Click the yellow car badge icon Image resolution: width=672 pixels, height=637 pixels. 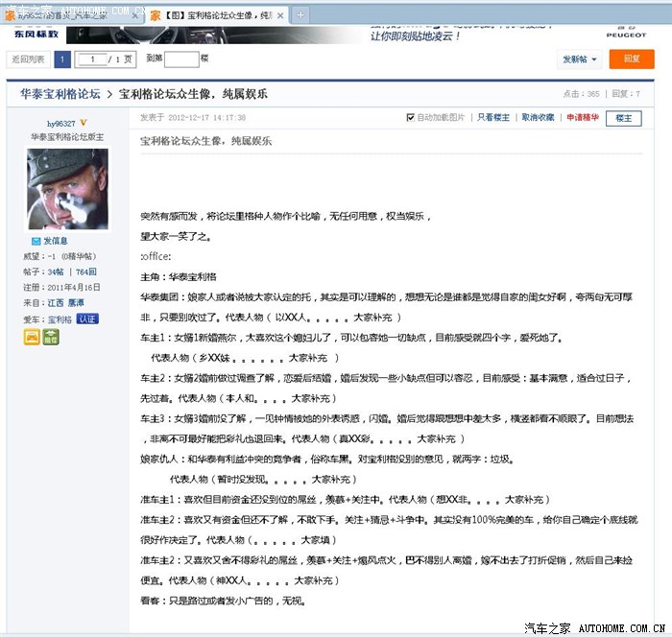coord(32,337)
